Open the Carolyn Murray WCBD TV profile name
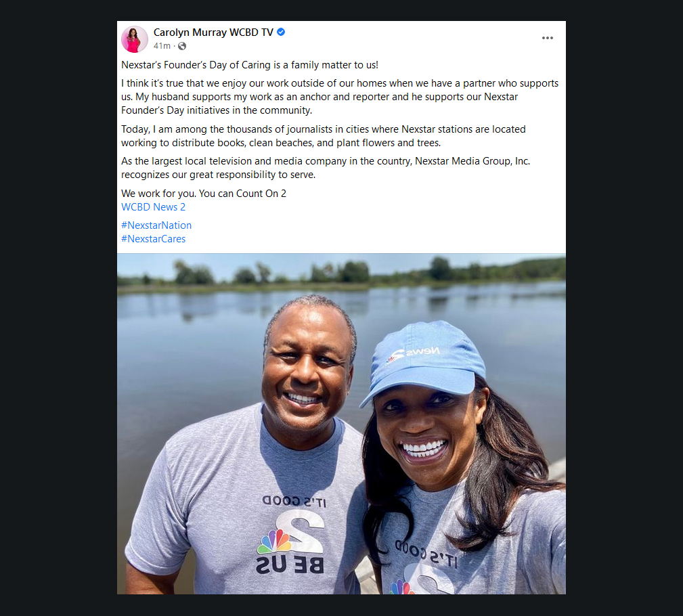 pyautogui.click(x=213, y=32)
